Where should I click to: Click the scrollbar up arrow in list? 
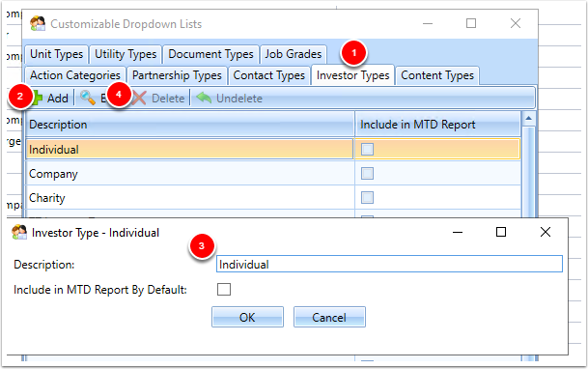coord(528,119)
